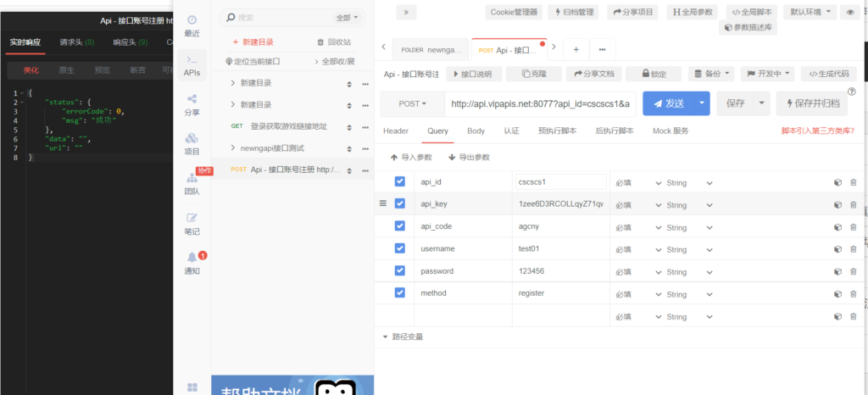The height and width of the screenshot is (395, 868).
Task: Switch to the 认证 tab
Action: (511, 131)
